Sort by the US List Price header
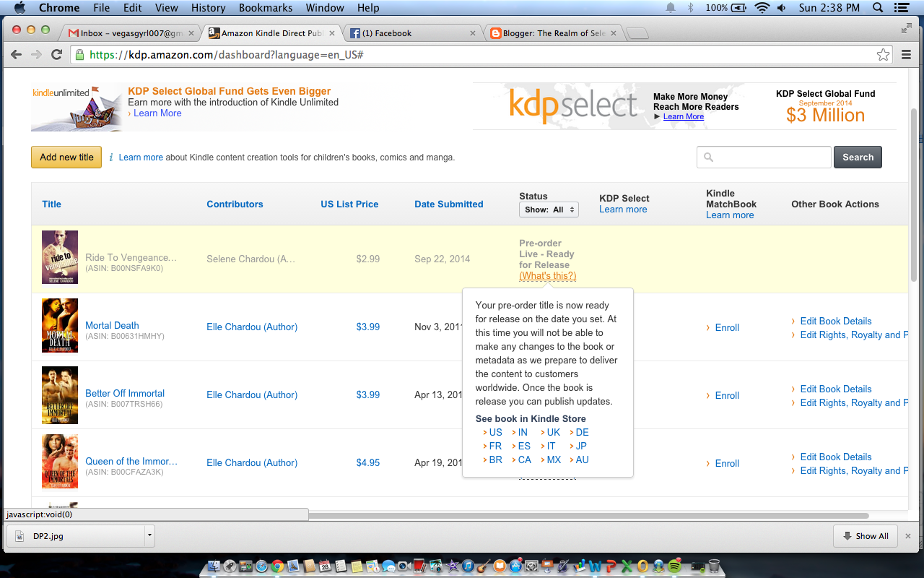This screenshot has width=924, height=578. 349,204
